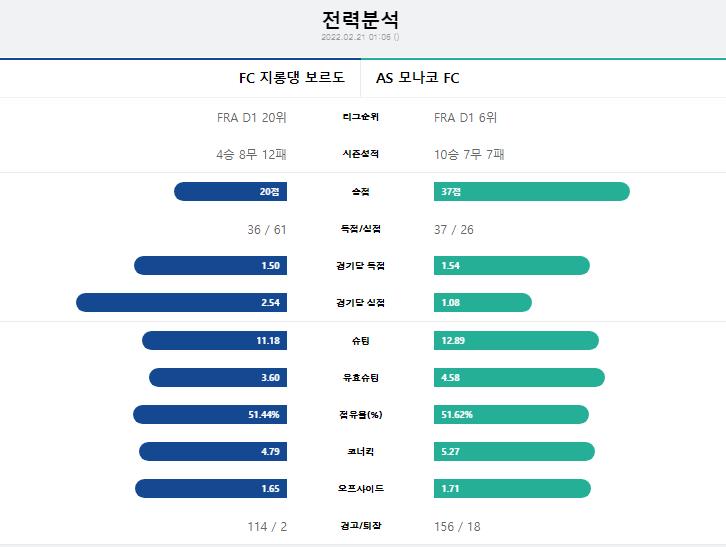Screen dimensions: 726x547
Task: Click the blue 2.54 goals conceded bar
Action: 182,302
